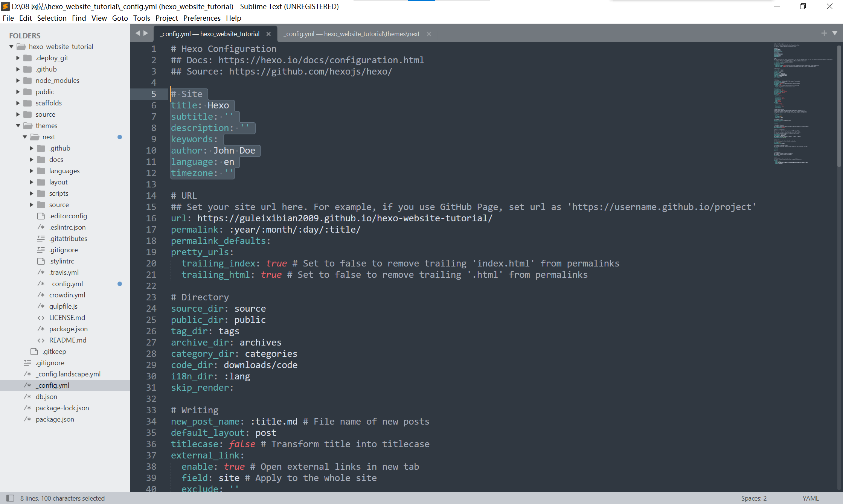Viewport: 843px width, 504px height.
Task: Open the tab list dropdown arrow
Action: click(x=835, y=33)
